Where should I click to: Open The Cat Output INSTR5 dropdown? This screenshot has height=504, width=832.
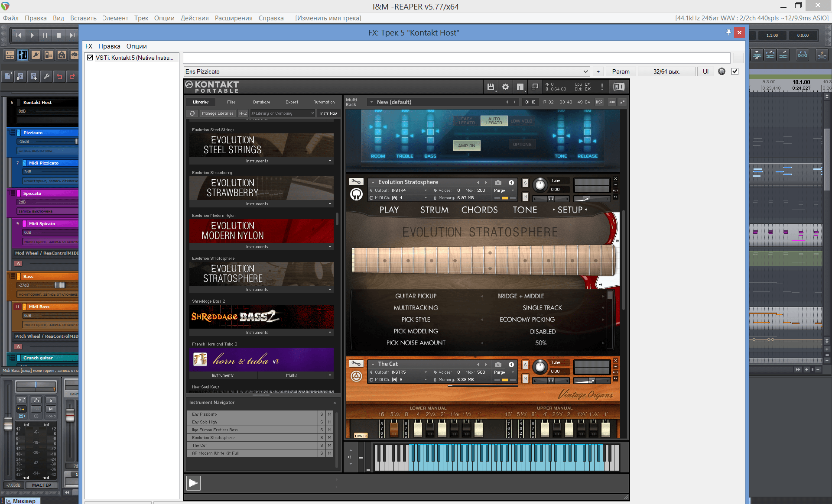[399, 372]
